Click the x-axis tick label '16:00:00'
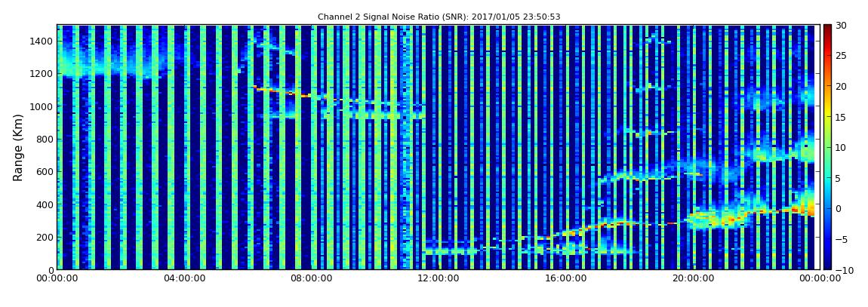The height and width of the screenshot is (307, 868). 565,279
